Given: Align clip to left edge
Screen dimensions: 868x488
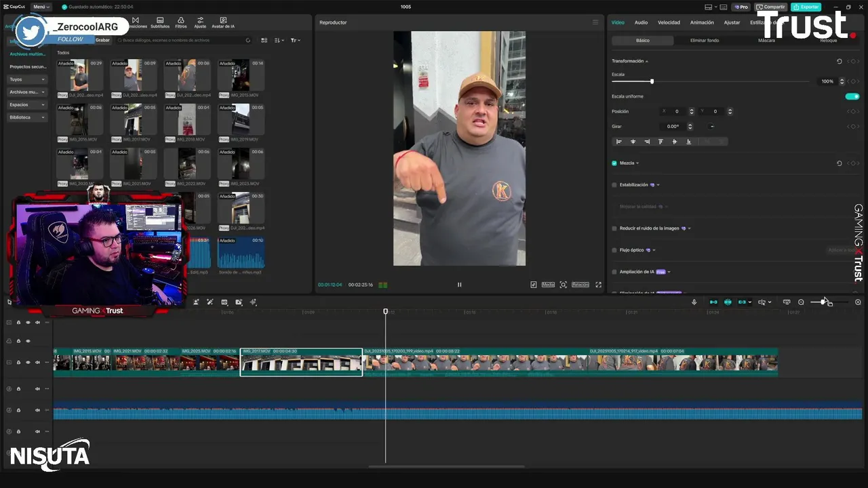Looking at the screenshot, I should point(619,142).
